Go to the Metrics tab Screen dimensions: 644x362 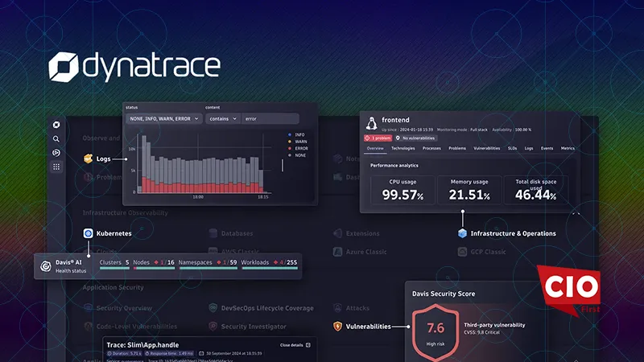(x=568, y=148)
